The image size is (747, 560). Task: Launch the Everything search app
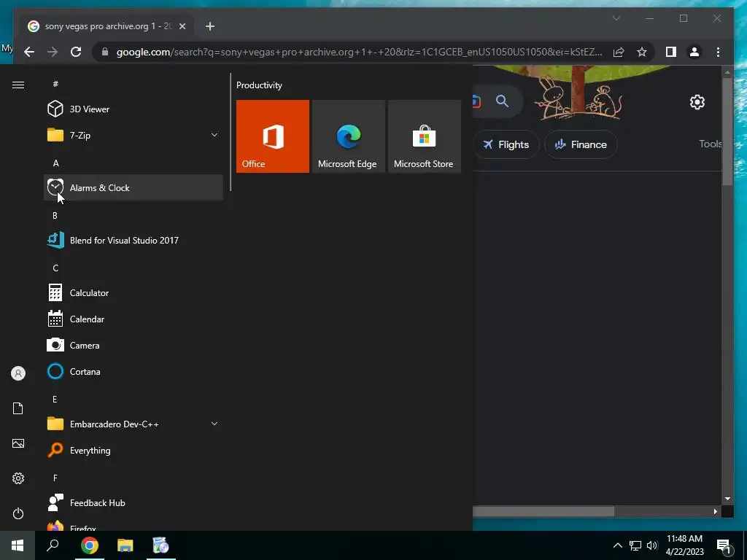pyautogui.click(x=133, y=450)
